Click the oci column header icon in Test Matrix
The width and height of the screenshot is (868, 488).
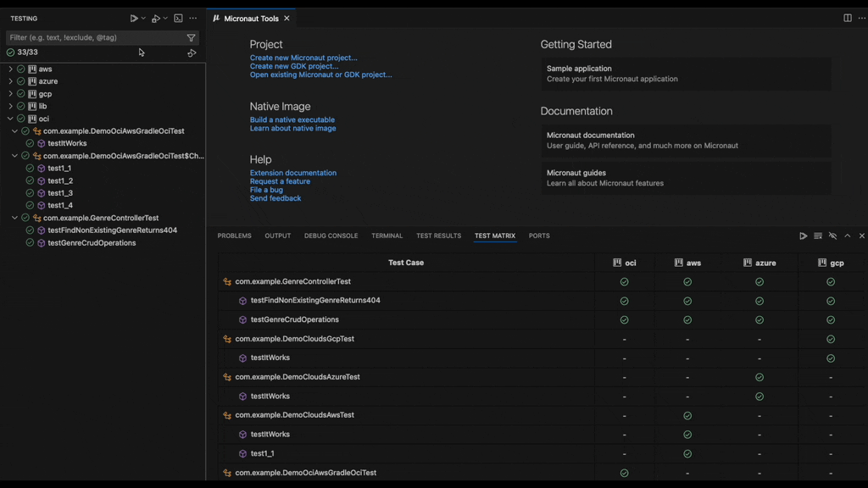click(x=619, y=263)
